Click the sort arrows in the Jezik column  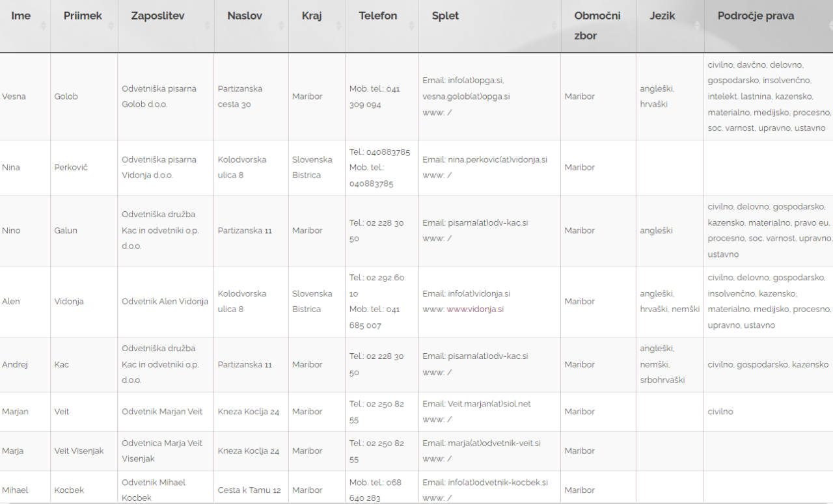coord(697,25)
